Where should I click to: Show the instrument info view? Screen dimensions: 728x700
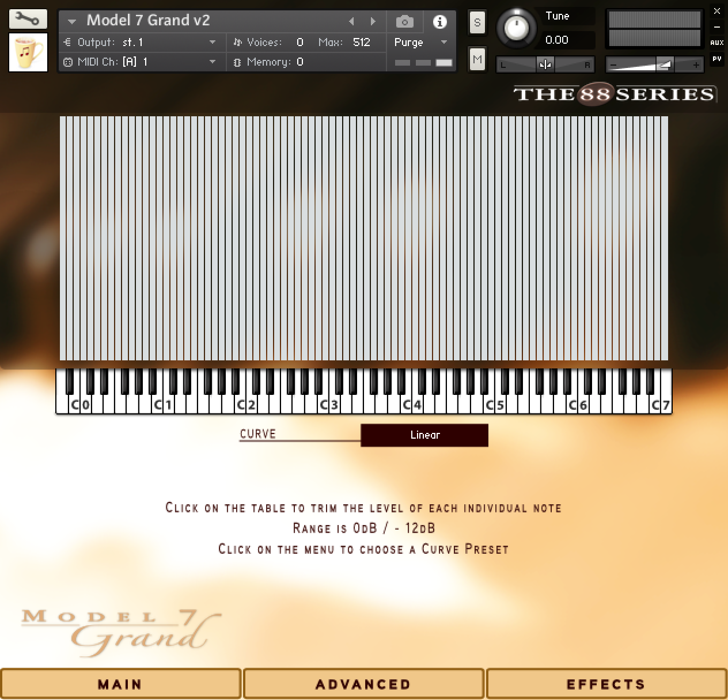(x=439, y=22)
